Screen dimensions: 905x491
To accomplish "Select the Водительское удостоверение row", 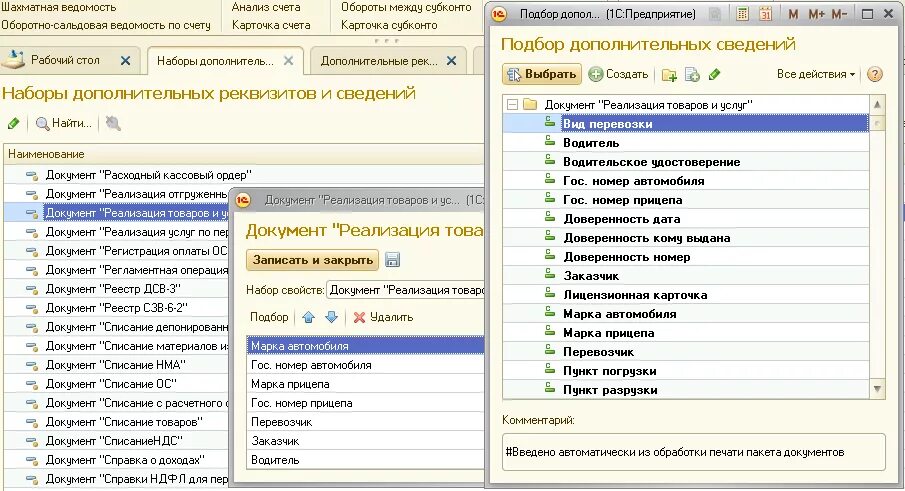I will [x=685, y=162].
